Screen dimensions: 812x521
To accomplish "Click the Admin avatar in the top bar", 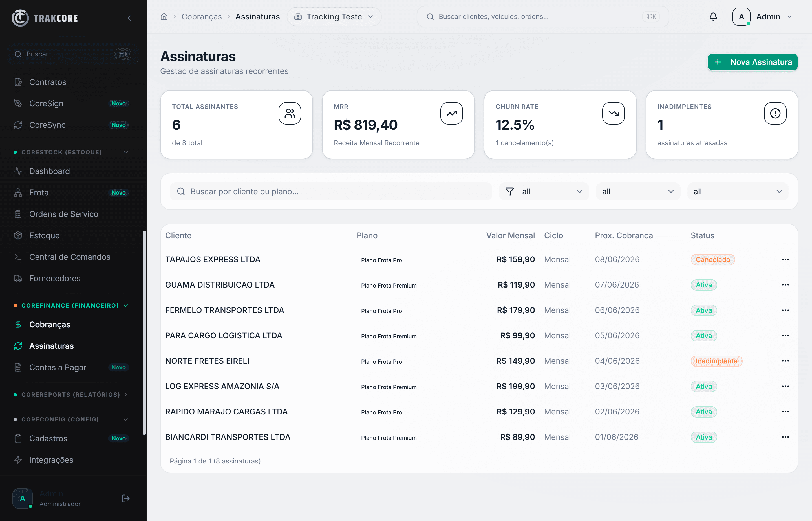I will click(741, 17).
